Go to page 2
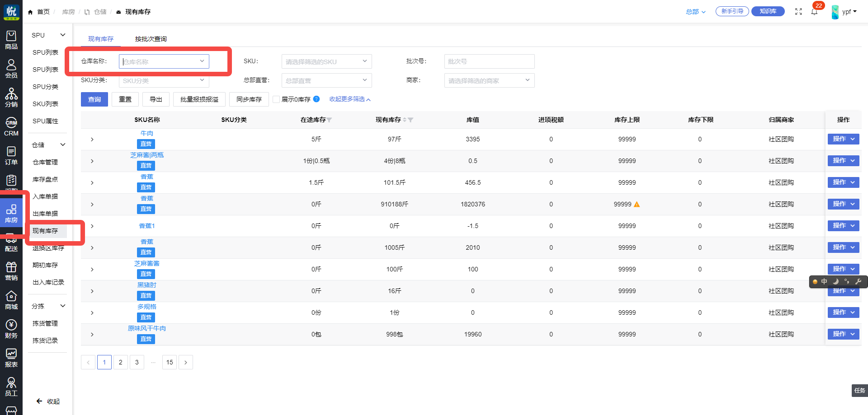The image size is (868, 415). click(x=121, y=362)
